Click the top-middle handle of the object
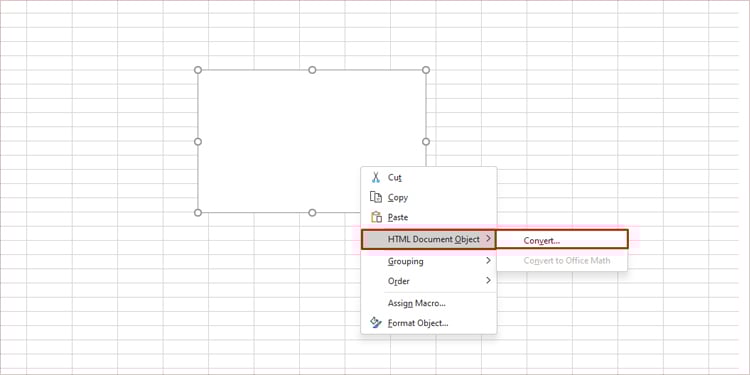This screenshot has height=375, width=750. 312,70
